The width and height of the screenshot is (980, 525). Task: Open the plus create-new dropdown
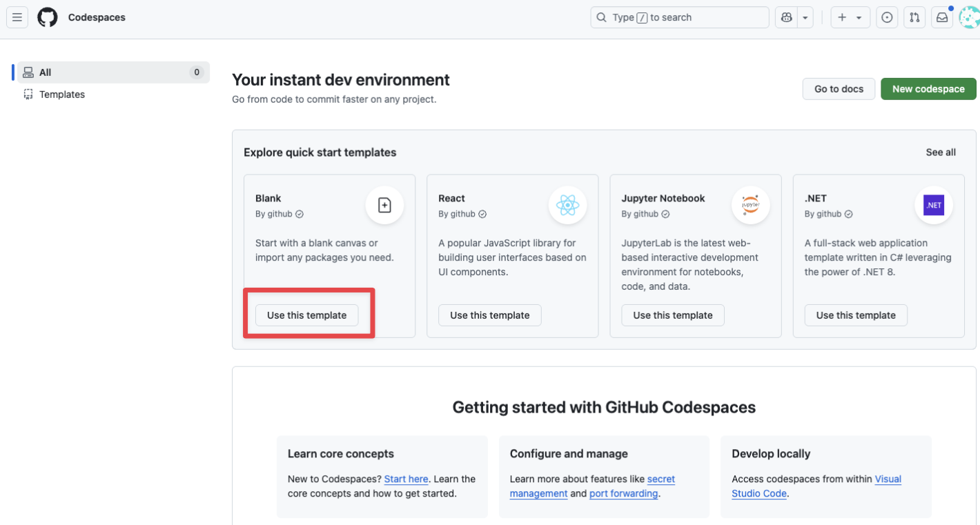pos(850,17)
